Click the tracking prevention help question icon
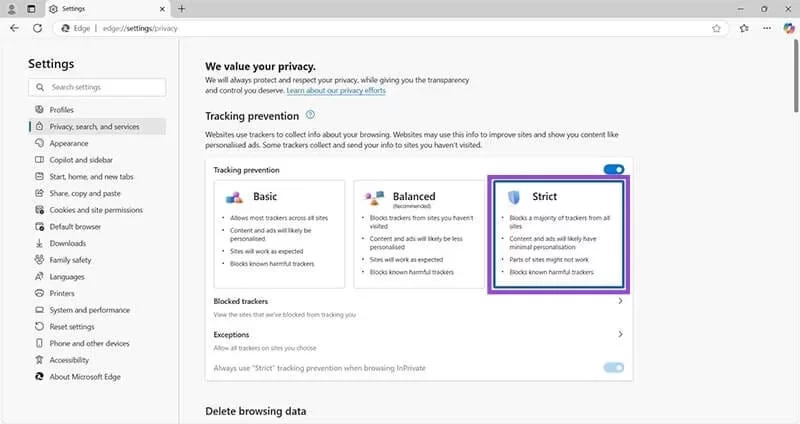This screenshot has height=424, width=800. coord(310,116)
